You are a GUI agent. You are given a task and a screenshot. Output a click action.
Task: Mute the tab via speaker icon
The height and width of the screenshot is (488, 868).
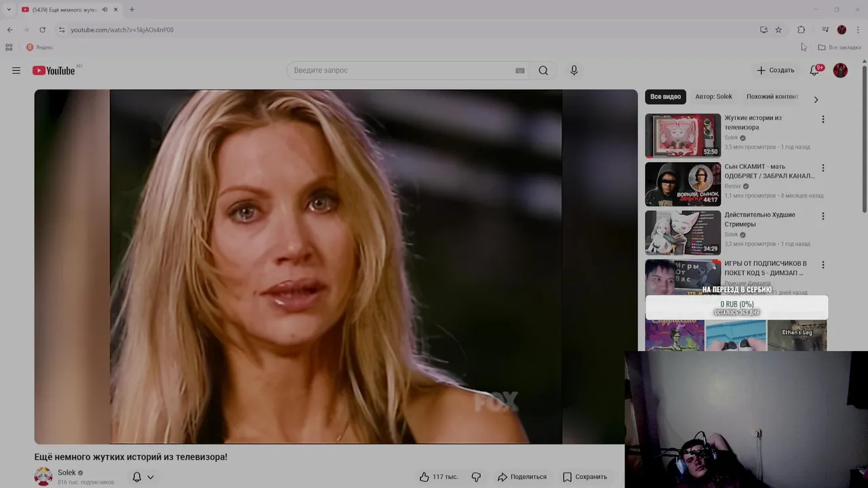(x=104, y=9)
